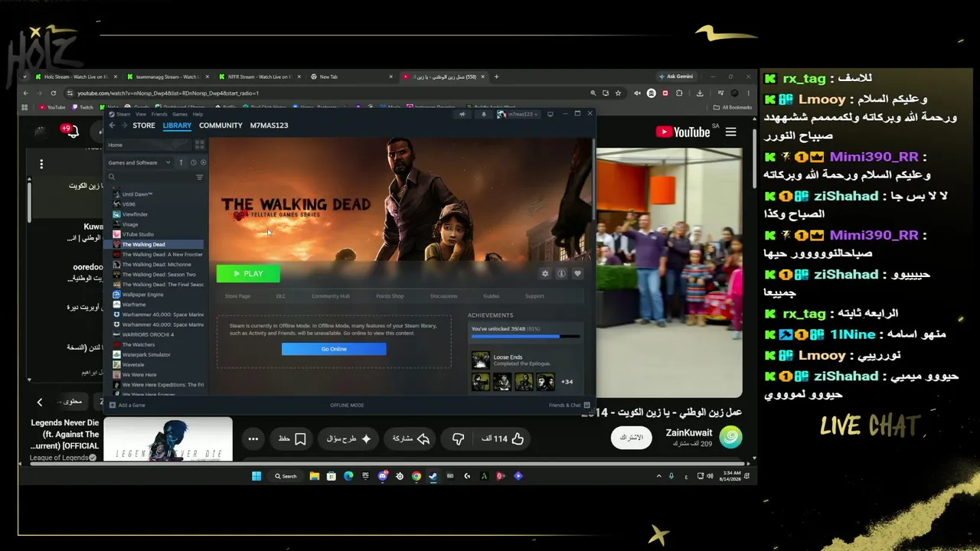Open Steam from the Windows taskbar
This screenshot has height=551, width=980.
point(433,476)
